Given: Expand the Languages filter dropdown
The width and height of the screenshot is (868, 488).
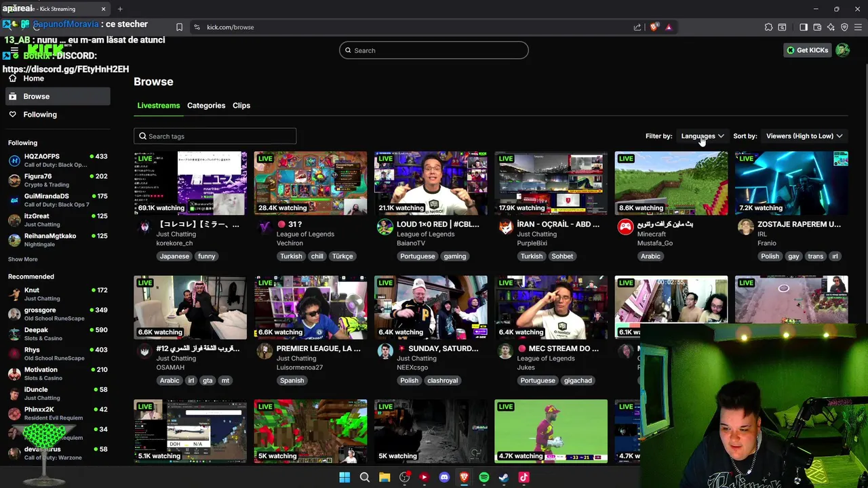Looking at the screenshot, I should point(703,136).
